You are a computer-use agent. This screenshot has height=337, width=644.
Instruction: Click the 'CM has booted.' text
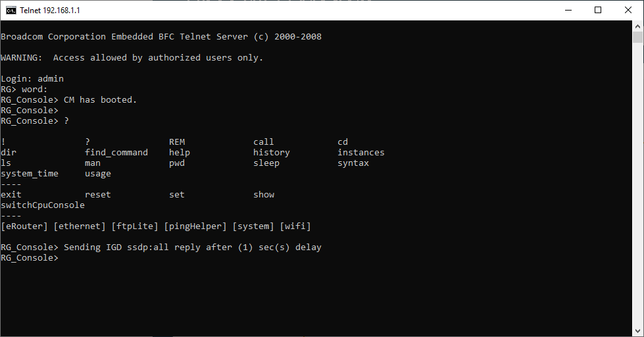tap(100, 100)
